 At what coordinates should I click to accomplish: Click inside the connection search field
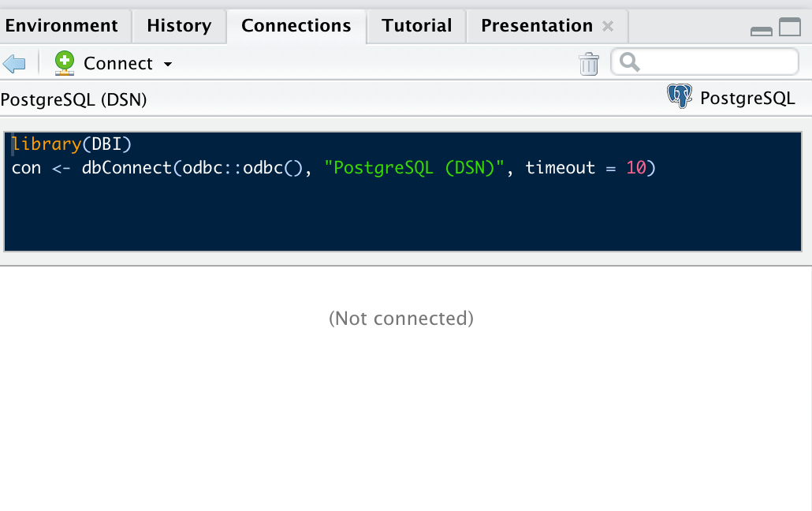[702, 61]
